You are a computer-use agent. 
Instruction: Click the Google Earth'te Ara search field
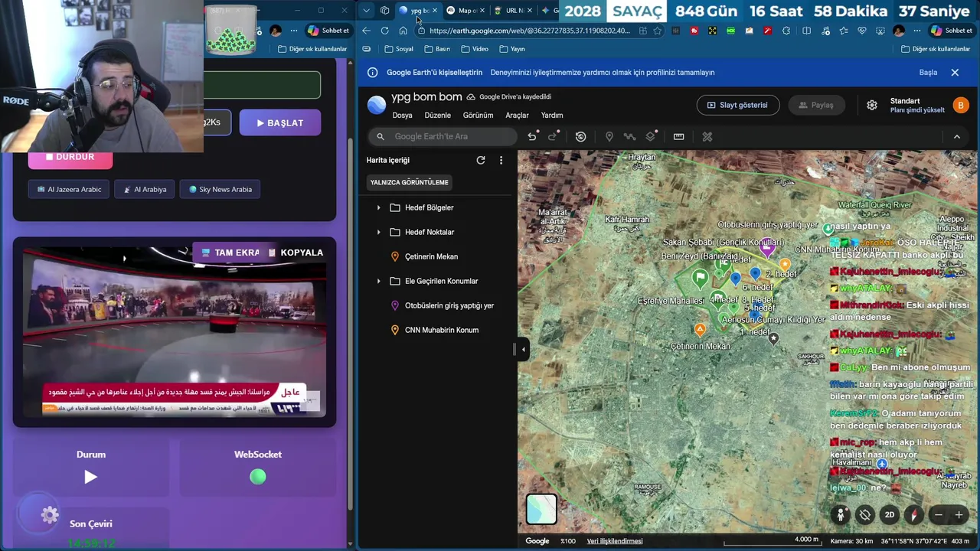tap(443, 136)
